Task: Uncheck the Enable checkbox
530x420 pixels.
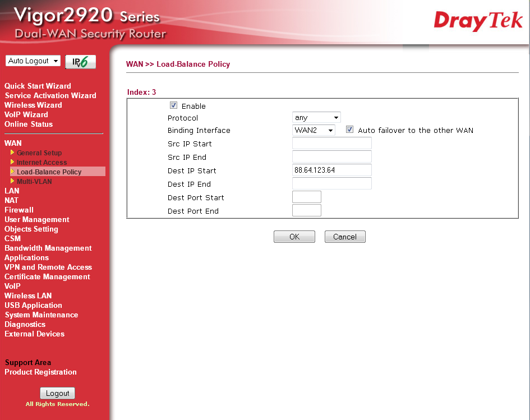Action: click(x=173, y=105)
